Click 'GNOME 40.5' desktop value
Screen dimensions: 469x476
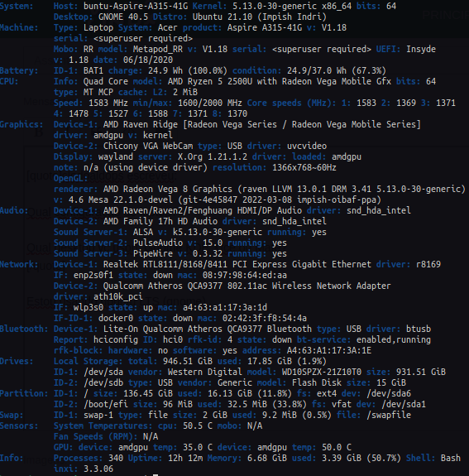[x=123, y=17]
